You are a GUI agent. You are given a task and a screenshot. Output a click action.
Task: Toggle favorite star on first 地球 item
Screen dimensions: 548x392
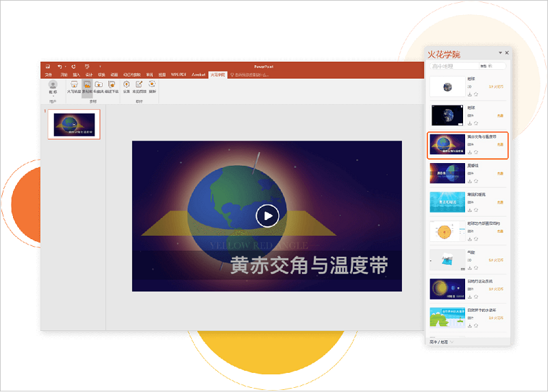click(x=476, y=95)
